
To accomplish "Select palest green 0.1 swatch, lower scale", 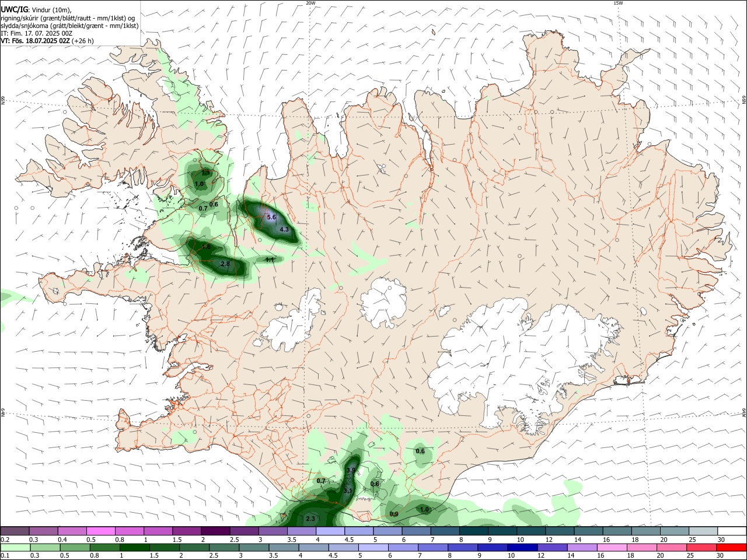I will (15, 547).
